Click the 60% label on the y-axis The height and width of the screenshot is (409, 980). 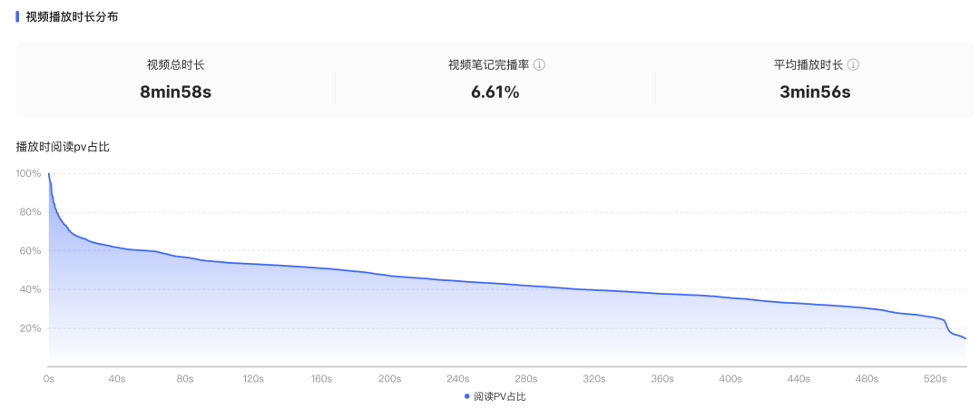coord(32,251)
